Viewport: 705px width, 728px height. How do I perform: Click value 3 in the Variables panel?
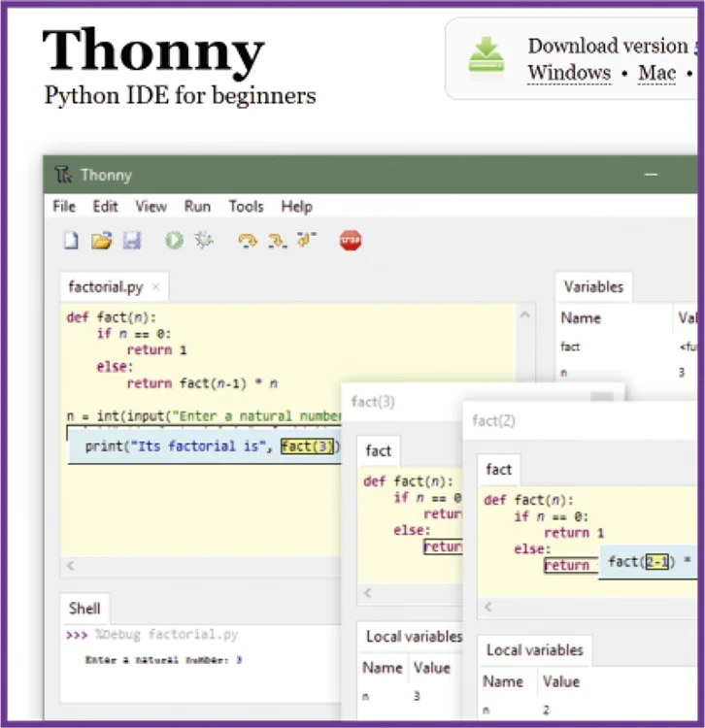coord(682,373)
